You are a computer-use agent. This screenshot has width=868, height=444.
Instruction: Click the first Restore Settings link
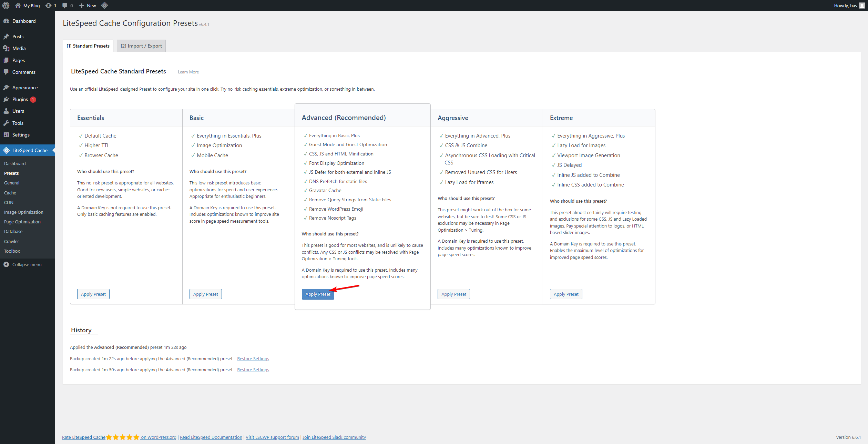(253, 359)
